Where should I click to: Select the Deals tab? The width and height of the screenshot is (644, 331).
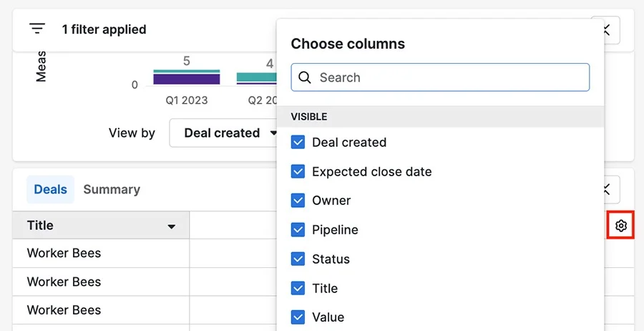point(50,190)
